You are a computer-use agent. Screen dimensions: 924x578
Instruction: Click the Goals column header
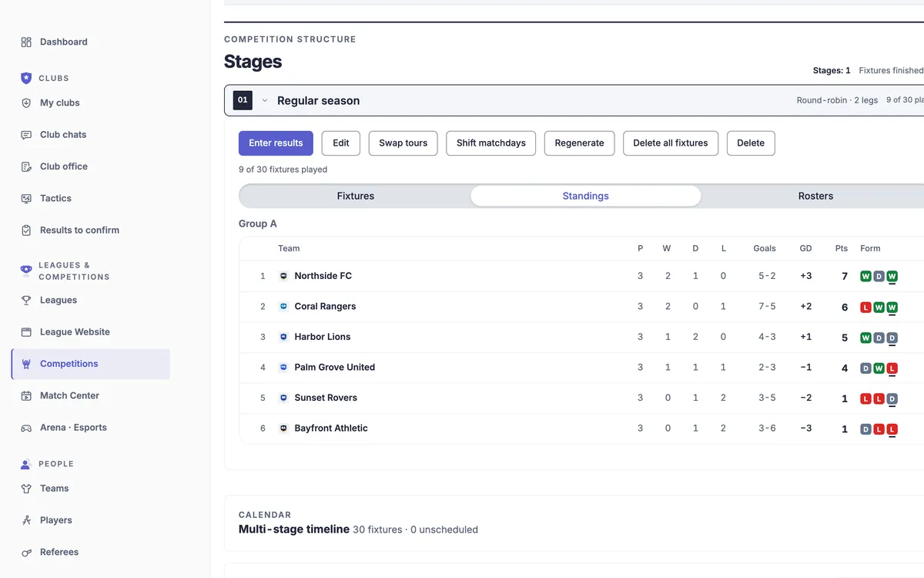765,248
